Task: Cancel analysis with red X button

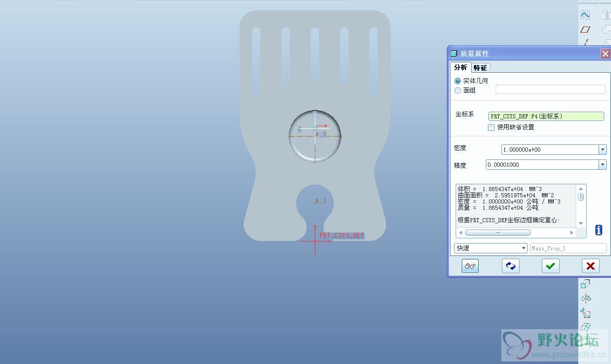Action: click(590, 266)
